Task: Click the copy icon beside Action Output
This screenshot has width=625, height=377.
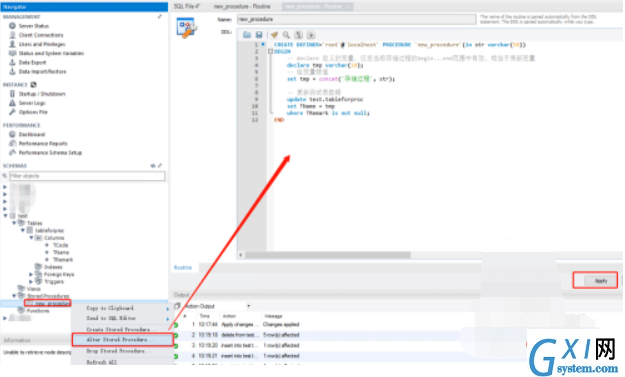Action: click(177, 306)
